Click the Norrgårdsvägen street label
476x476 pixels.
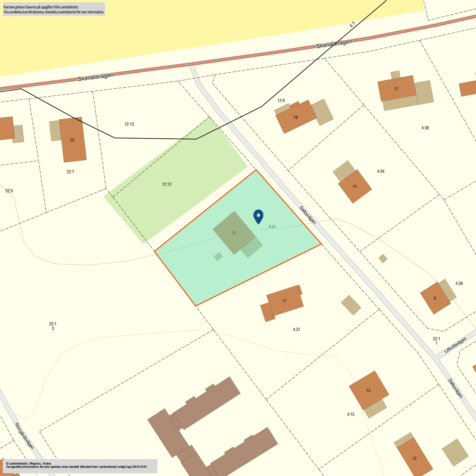[24, 436]
